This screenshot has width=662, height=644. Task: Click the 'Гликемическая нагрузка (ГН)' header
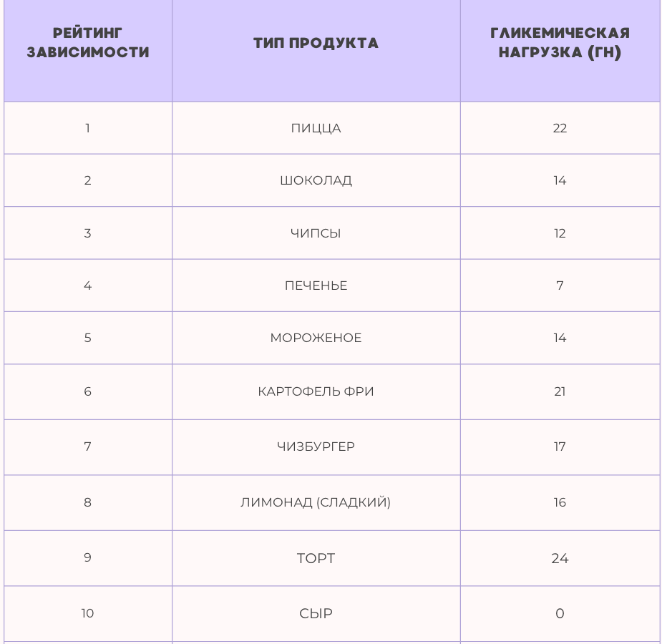click(560, 43)
